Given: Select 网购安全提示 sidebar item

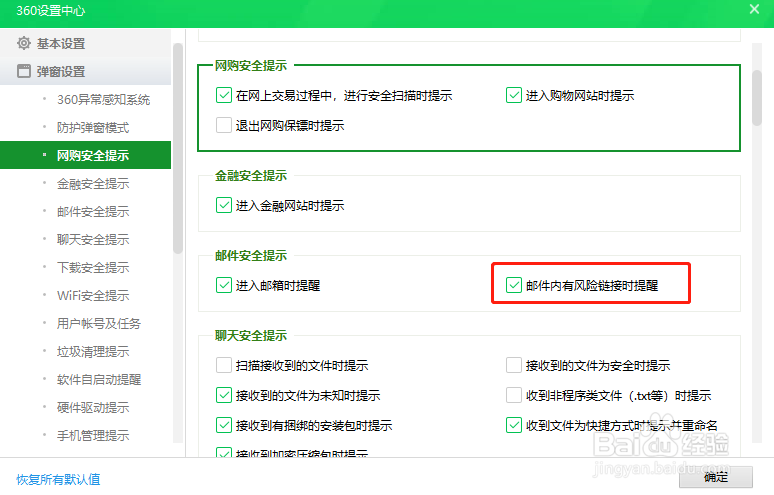Looking at the screenshot, I should [x=85, y=155].
